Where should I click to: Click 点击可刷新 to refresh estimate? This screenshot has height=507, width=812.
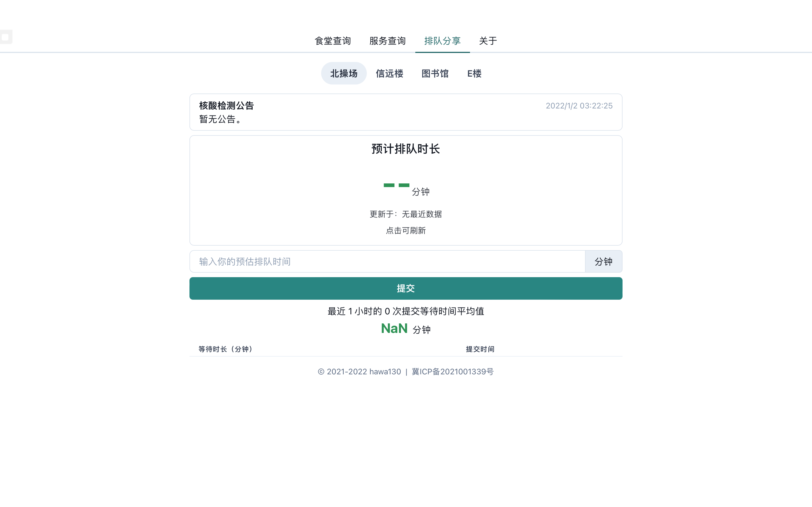406,231
